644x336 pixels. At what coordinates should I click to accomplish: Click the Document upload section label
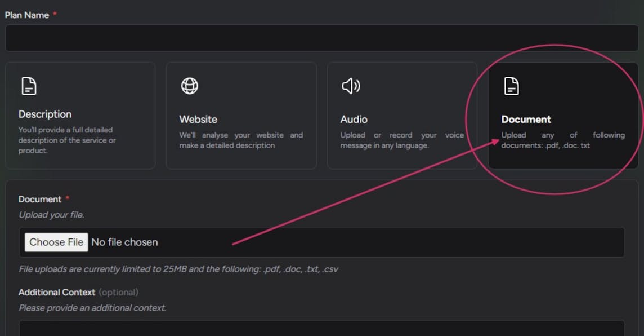click(x=40, y=200)
